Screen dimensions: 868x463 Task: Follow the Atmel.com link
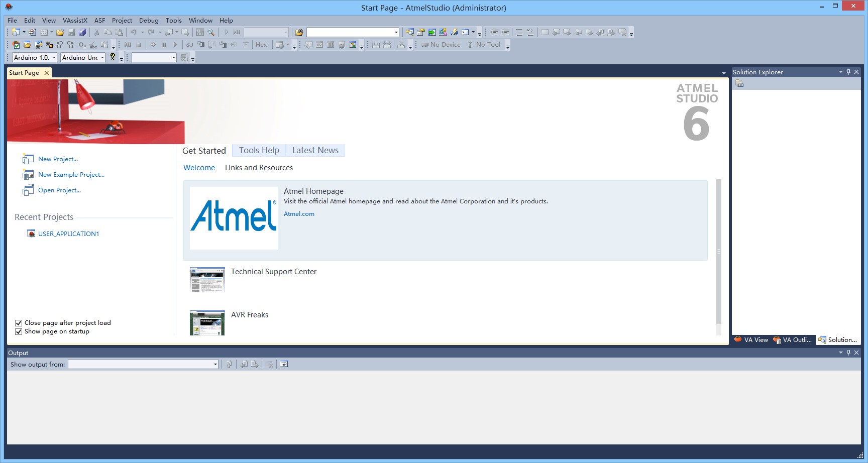(299, 214)
